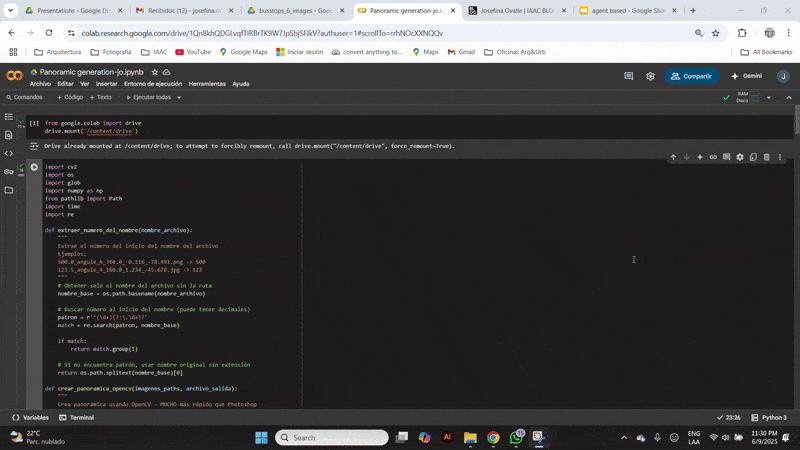Add a text cell with + Texto
The height and width of the screenshot is (450, 800).
click(x=101, y=97)
